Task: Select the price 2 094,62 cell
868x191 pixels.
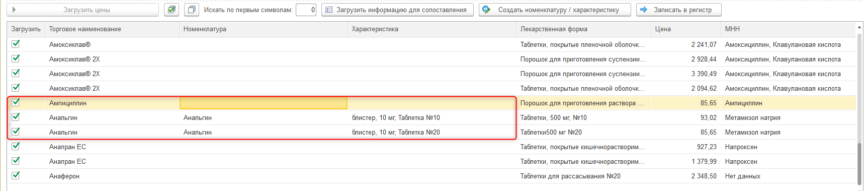Action: (x=686, y=89)
